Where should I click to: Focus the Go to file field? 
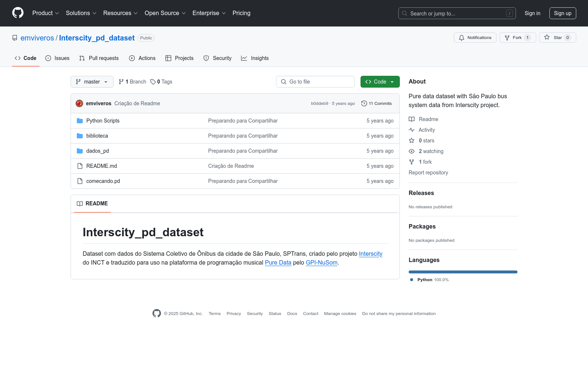pos(315,82)
